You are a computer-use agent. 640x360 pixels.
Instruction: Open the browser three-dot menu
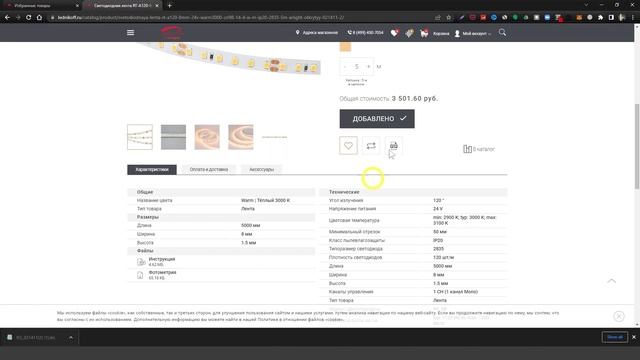pos(633,18)
